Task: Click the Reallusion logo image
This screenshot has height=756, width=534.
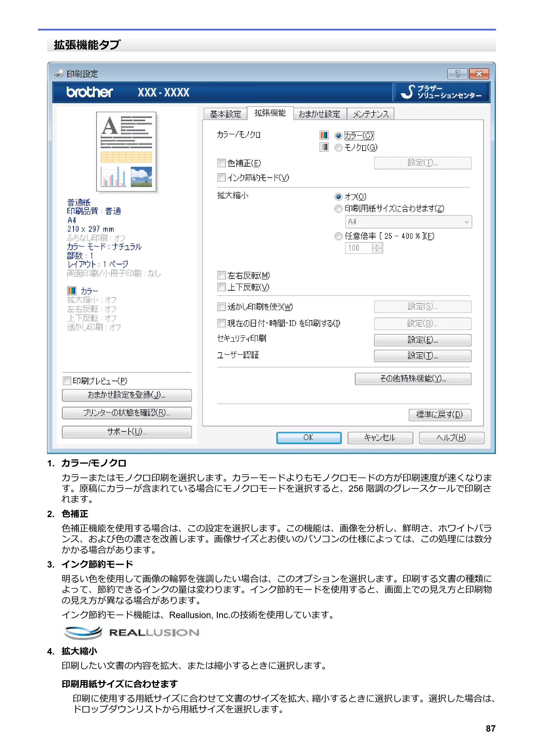Action: [x=132, y=633]
